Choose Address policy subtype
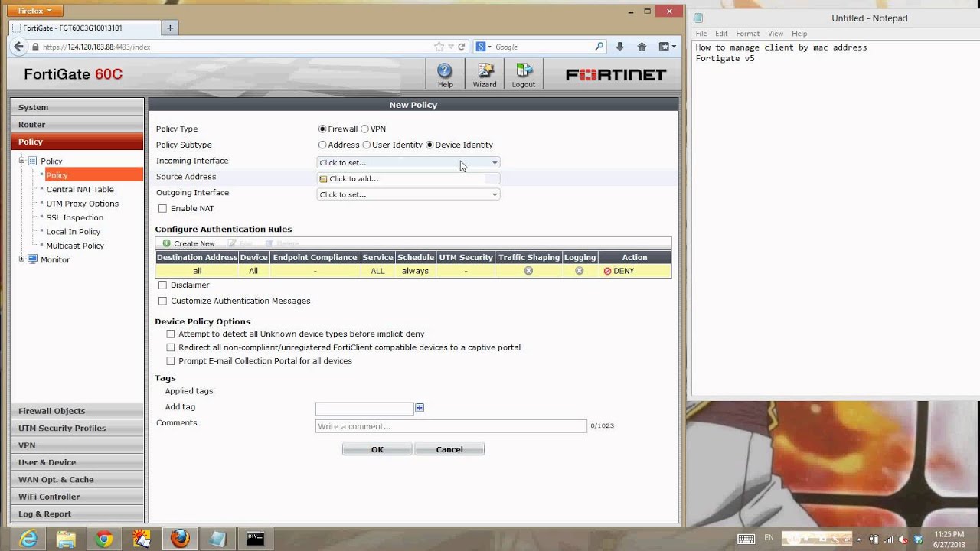The image size is (980, 551). (322, 145)
